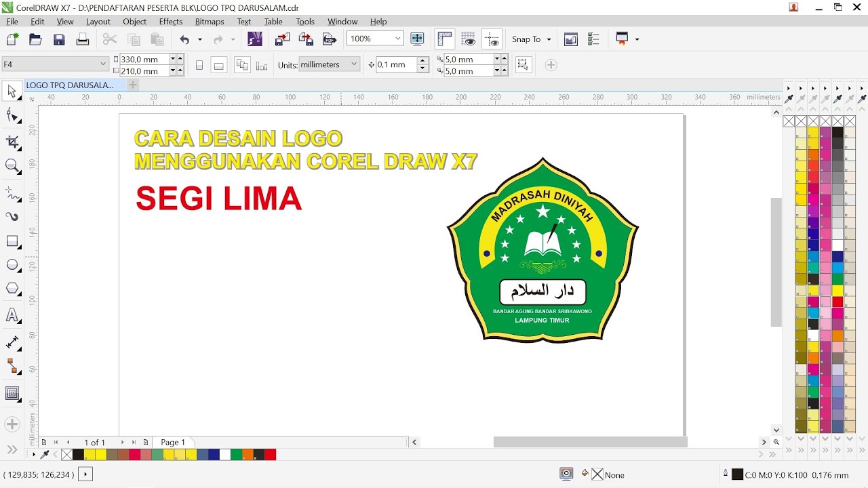This screenshot has width=868, height=488.
Task: Click the vertical scrollbar thumb
Action: coord(776,262)
